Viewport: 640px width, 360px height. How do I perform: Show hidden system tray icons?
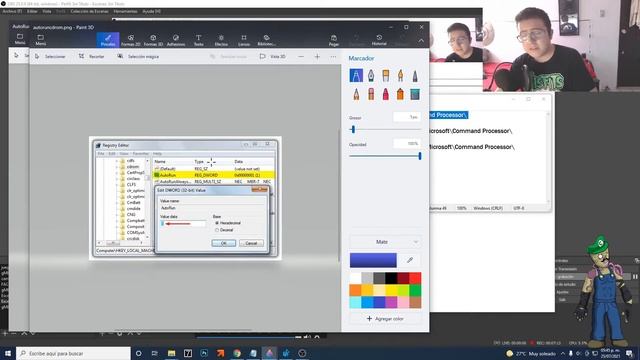(563, 353)
